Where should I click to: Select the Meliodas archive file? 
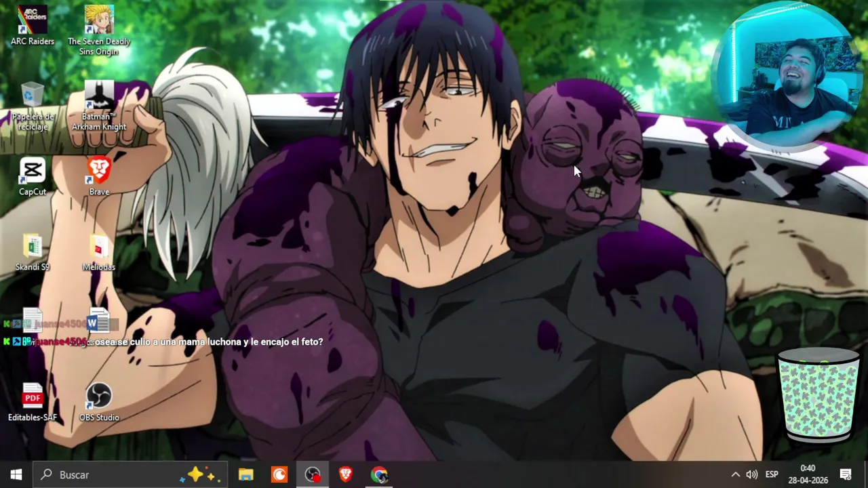tap(99, 252)
